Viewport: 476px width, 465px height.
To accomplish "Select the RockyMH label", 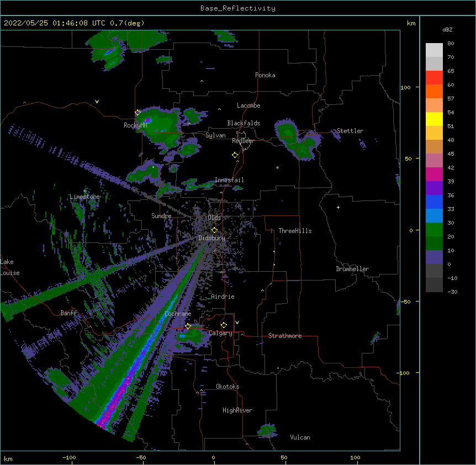I will click(135, 125).
